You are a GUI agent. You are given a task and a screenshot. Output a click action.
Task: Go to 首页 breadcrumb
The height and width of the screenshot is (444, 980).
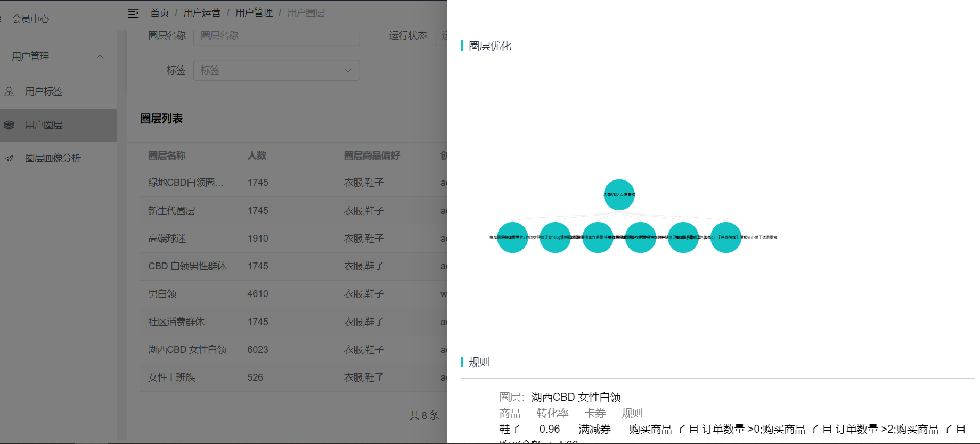pos(159,13)
